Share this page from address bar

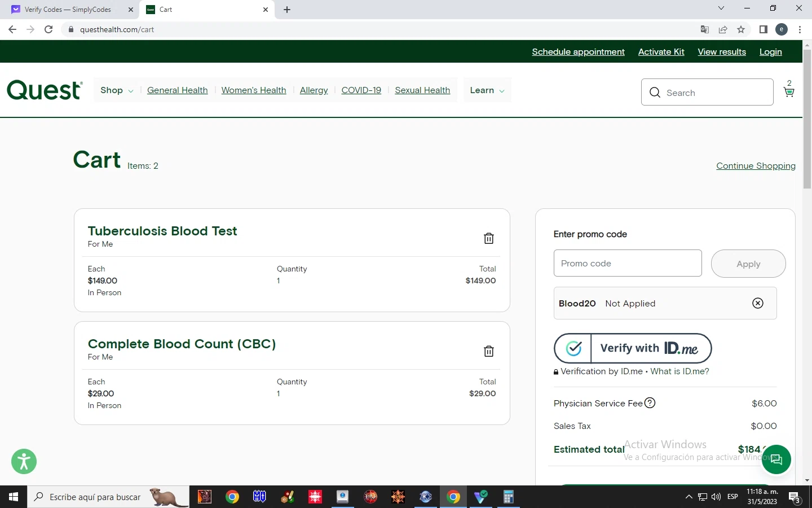[x=723, y=29]
